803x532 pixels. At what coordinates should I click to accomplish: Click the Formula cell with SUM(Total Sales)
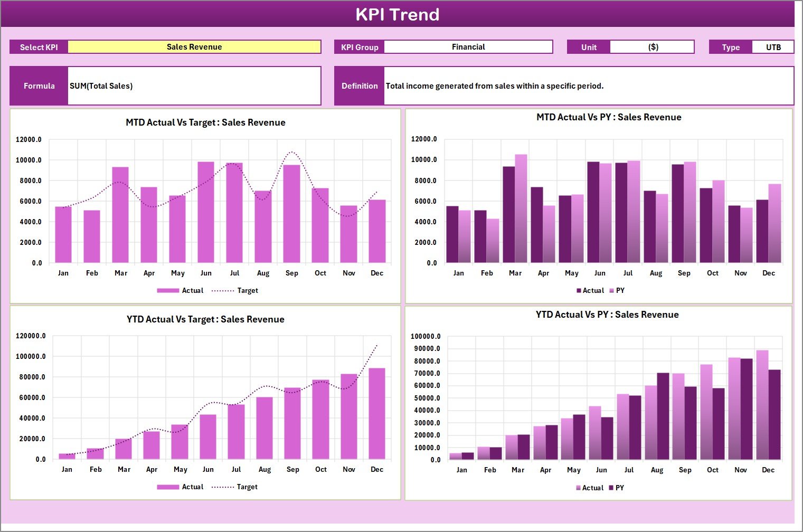pyautogui.click(x=194, y=86)
